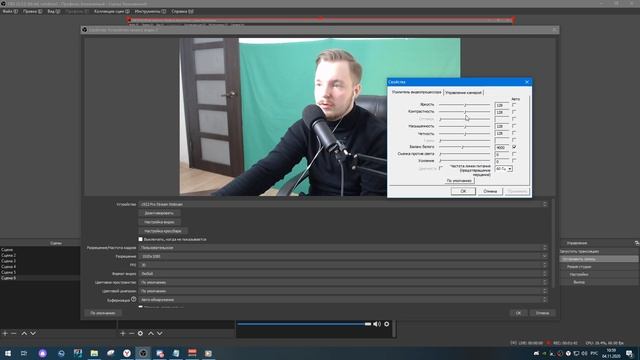640x360 pixels.
Task: Expand the Разрешение 1920x1080 dropdown
Action: click(343, 256)
